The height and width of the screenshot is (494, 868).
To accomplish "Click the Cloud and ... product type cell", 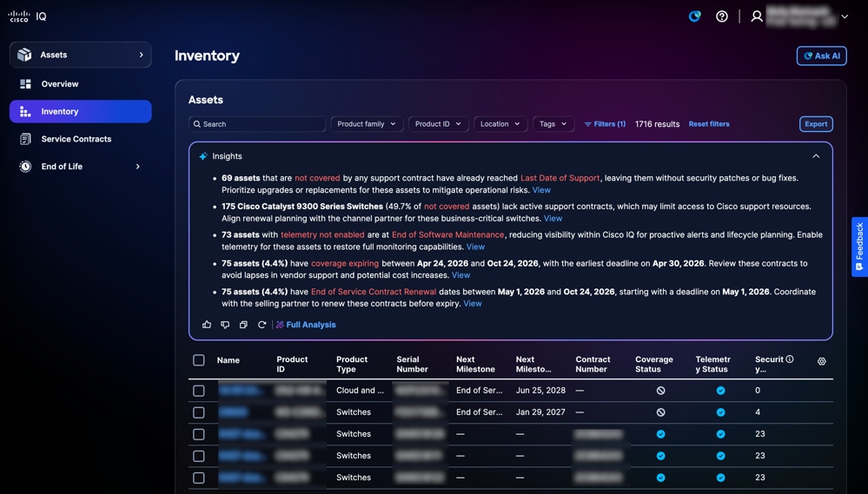I will 360,390.
